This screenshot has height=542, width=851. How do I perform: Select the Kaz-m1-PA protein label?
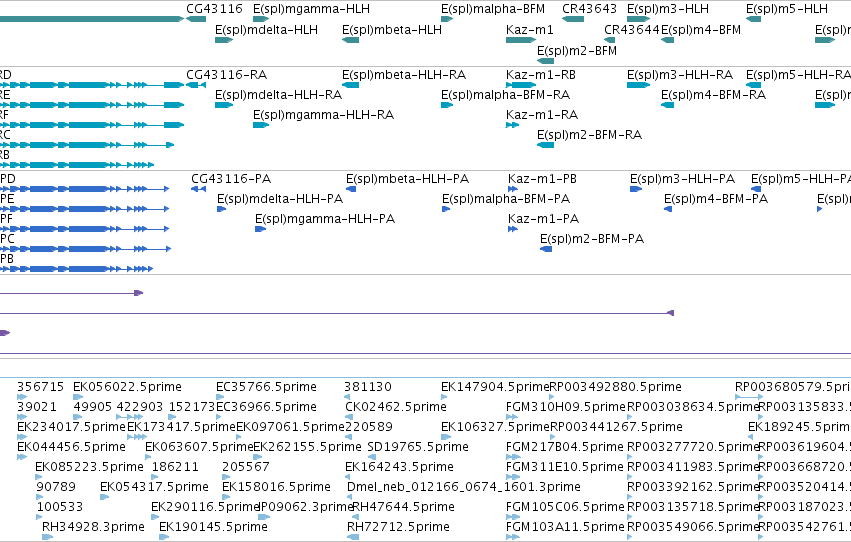543,219
